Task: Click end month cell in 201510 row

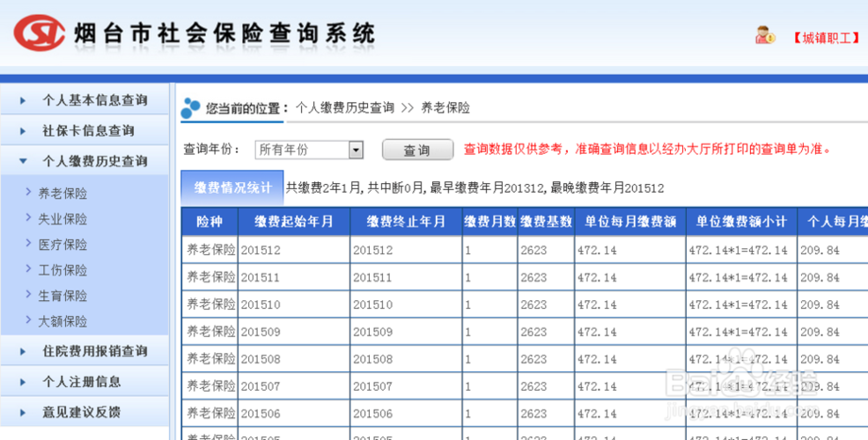Action: tap(406, 304)
